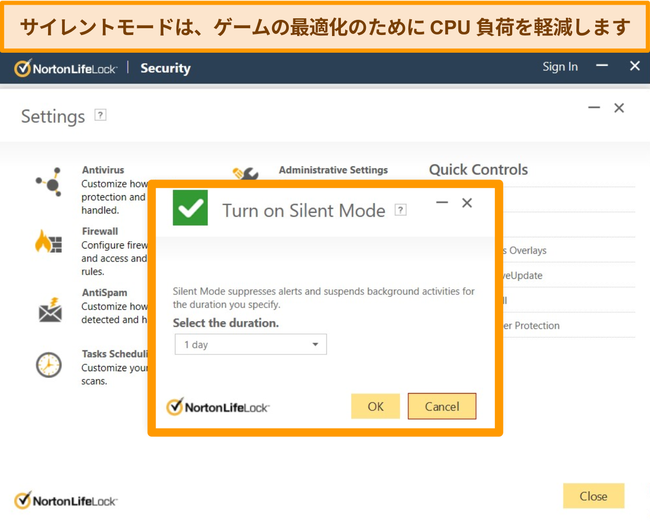The height and width of the screenshot is (522, 650).
Task: Click the Protection quick control entry
Action: click(531, 325)
